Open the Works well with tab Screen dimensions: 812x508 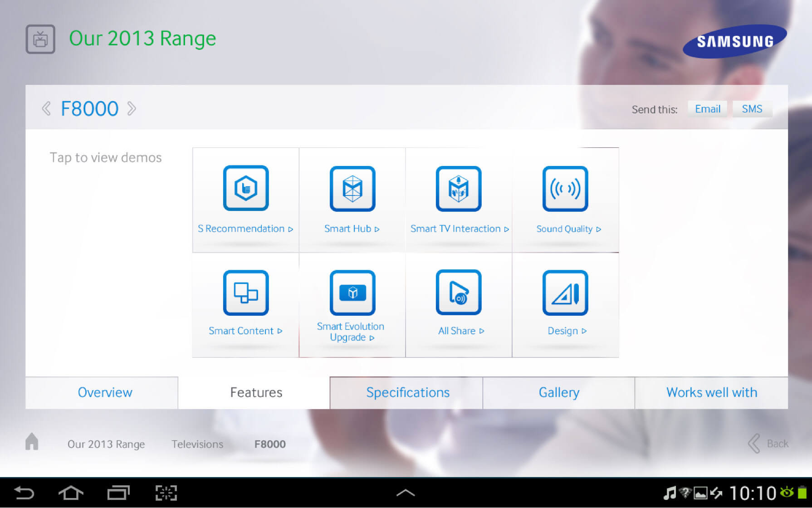711,393
